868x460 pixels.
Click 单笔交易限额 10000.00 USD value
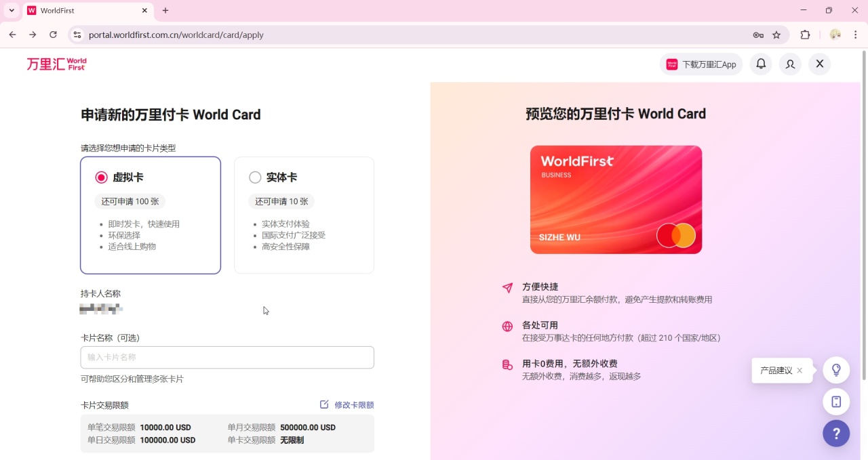tap(165, 427)
